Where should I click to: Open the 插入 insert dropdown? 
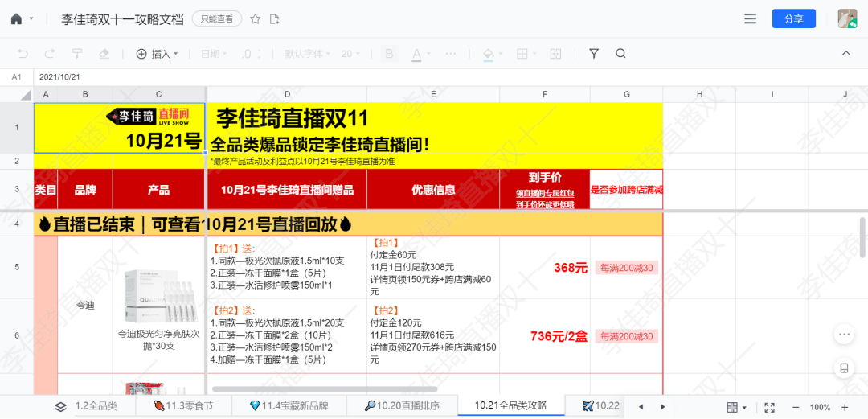pos(158,54)
